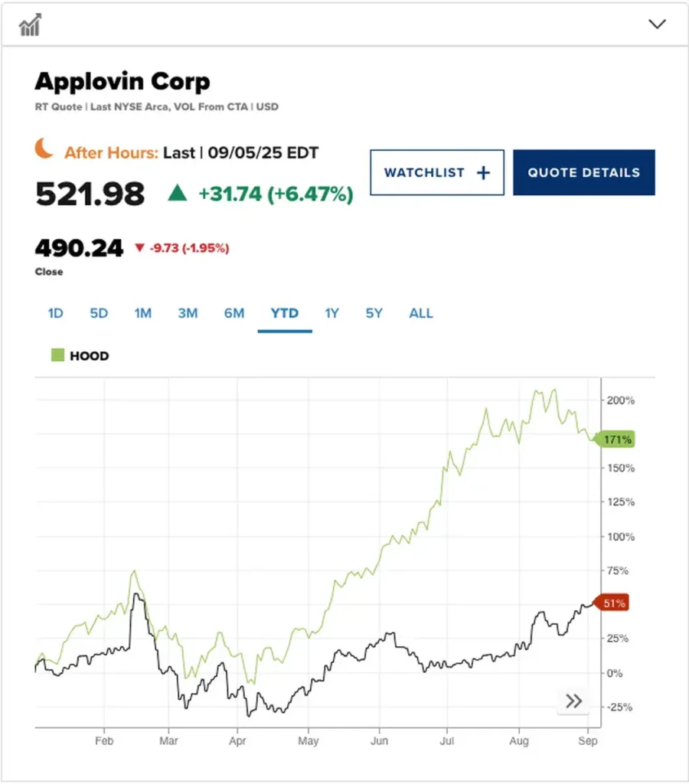Add Applovin to Watchlist
This screenshot has width=689, height=784.
click(436, 172)
